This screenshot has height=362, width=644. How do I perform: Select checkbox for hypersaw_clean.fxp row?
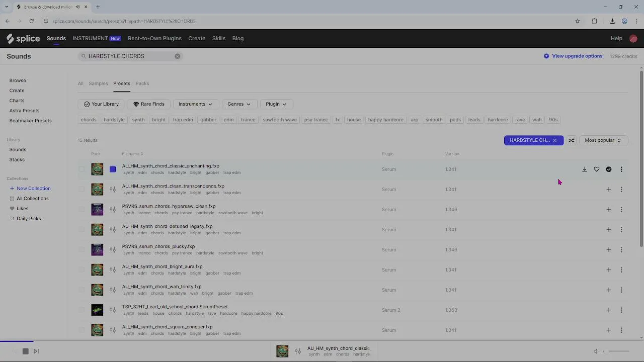pos(82,210)
